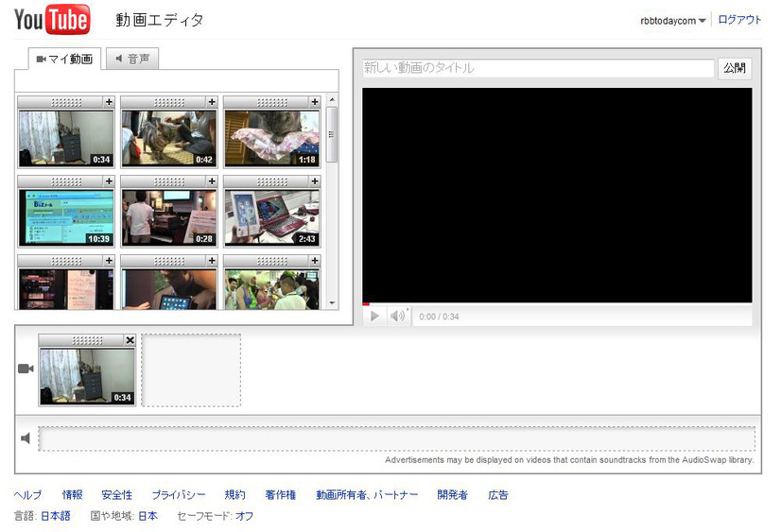Select the 0:42 cat clip thumbnail
Screen dimensions: 781x532
[169, 138]
